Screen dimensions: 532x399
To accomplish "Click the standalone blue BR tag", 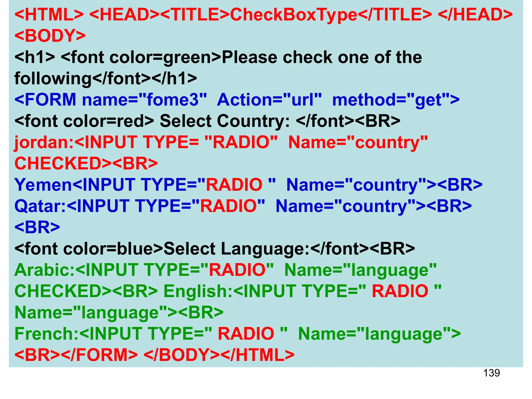I will [37, 227].
